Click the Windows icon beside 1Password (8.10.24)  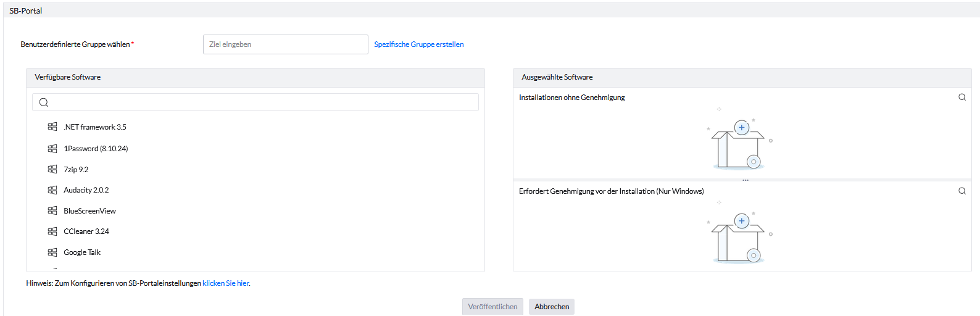coord(52,149)
